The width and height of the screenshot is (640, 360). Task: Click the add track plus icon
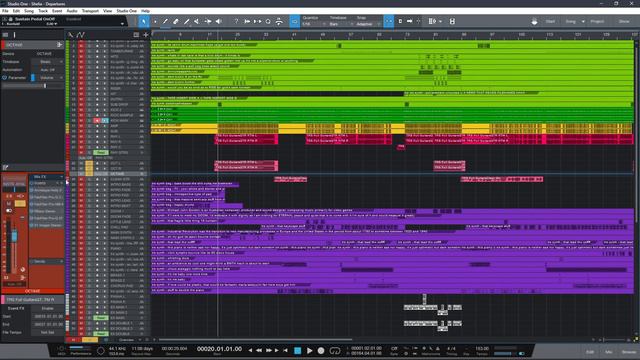pos(146,35)
